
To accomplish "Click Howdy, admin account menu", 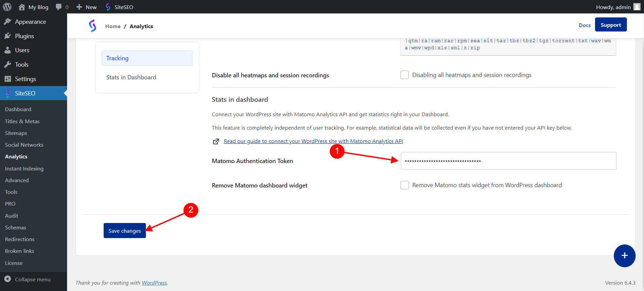I will (x=618, y=7).
